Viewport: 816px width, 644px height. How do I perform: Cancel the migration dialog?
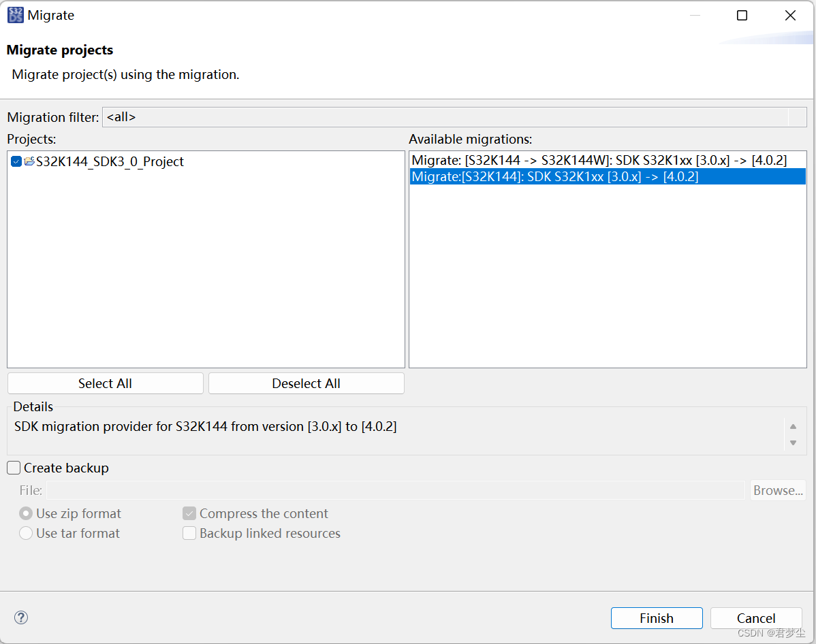[x=755, y=617]
